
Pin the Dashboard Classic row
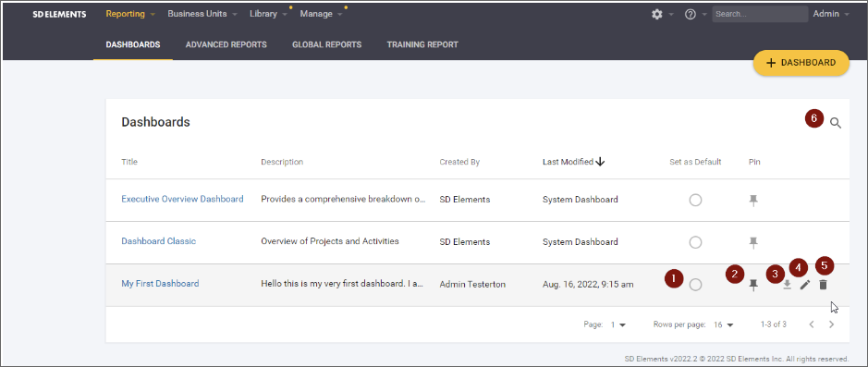[x=752, y=242]
